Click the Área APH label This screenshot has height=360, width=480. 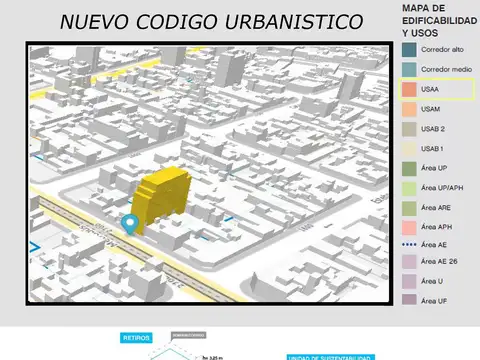436,227
